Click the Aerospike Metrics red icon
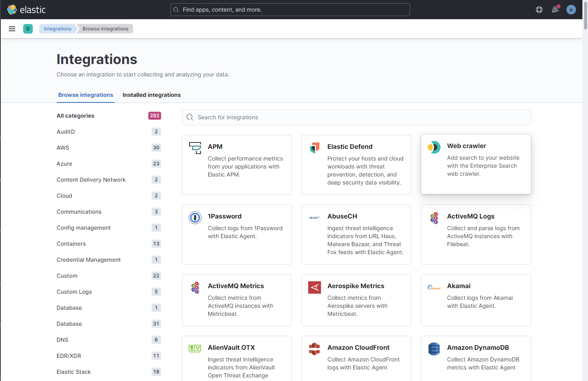The image size is (588, 381). [x=315, y=287]
